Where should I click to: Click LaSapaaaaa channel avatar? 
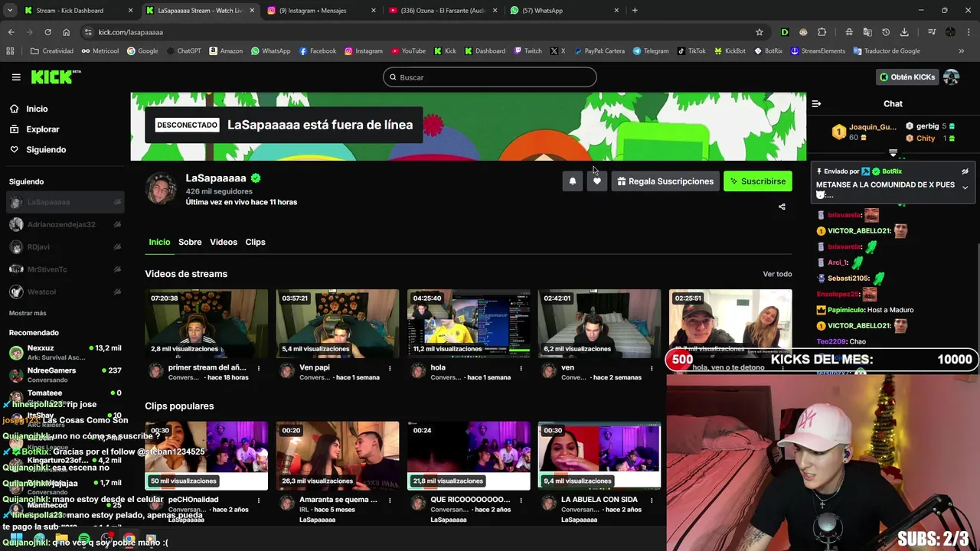[161, 188]
